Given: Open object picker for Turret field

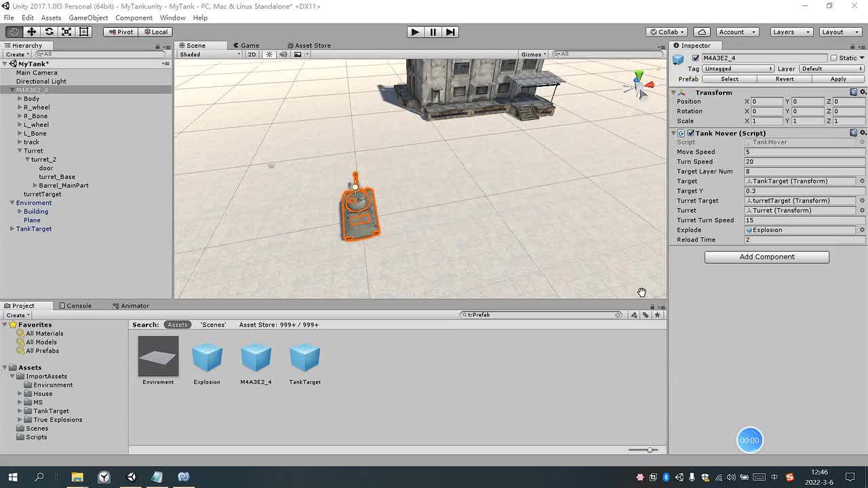Looking at the screenshot, I should (x=862, y=210).
